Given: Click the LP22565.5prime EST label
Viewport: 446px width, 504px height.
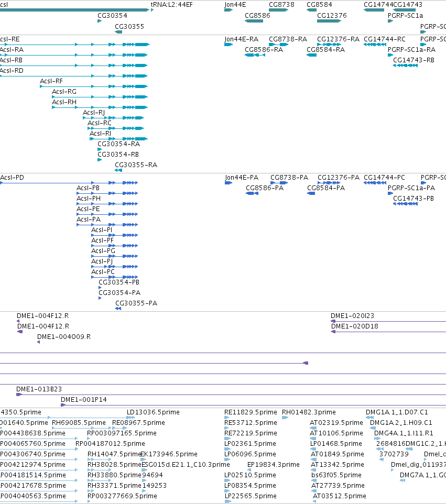Looking at the screenshot, I should click(x=251, y=496).
